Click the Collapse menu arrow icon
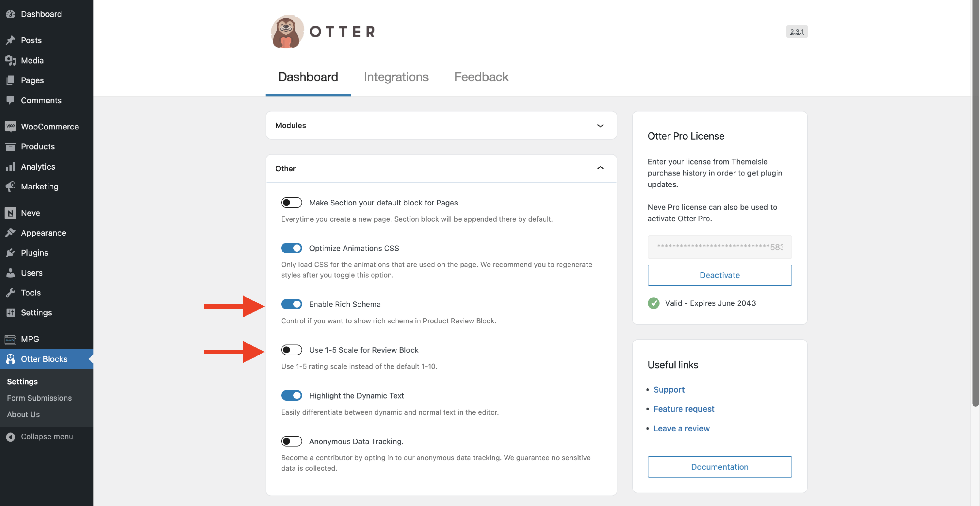Viewport: 980px width, 506px height. [10, 437]
